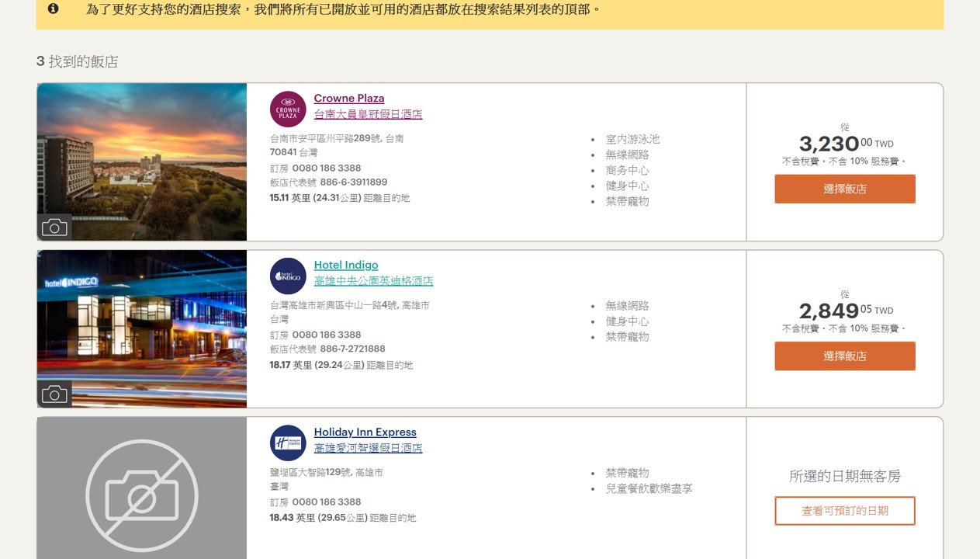Click 查看可預訂的日期 button
Image resolution: width=980 pixels, height=559 pixels.
point(844,511)
